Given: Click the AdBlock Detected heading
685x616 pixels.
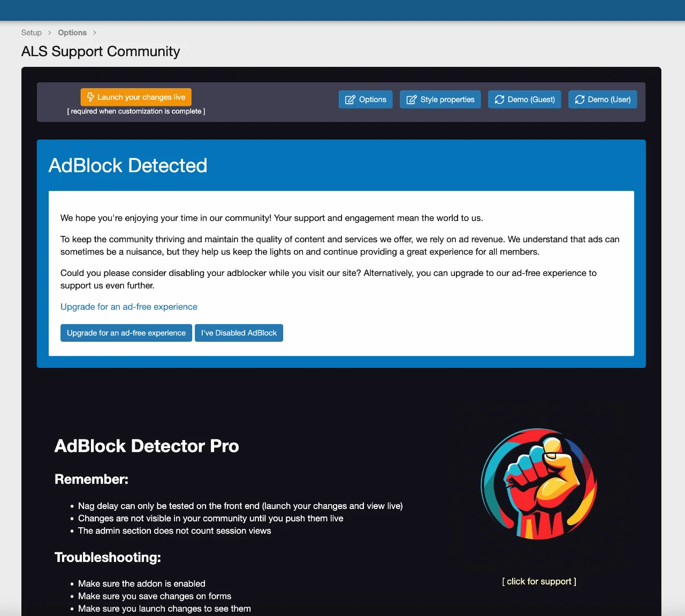Looking at the screenshot, I should pyautogui.click(x=128, y=166).
